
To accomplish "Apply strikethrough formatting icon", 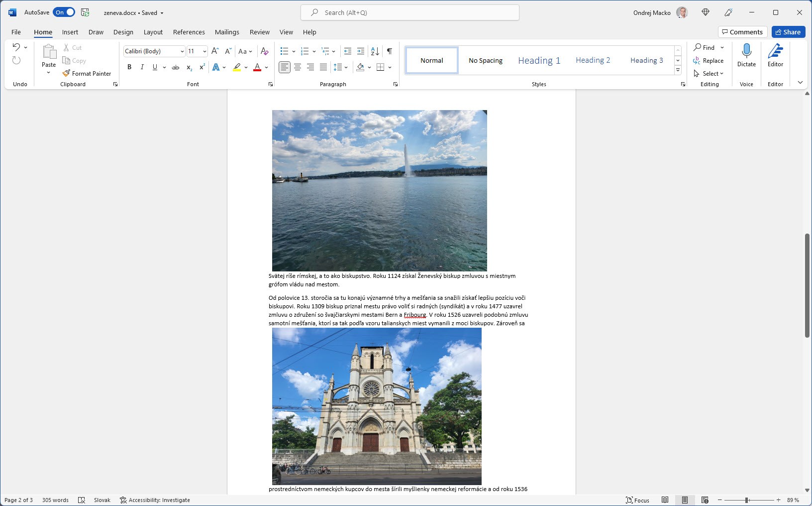I will (176, 67).
